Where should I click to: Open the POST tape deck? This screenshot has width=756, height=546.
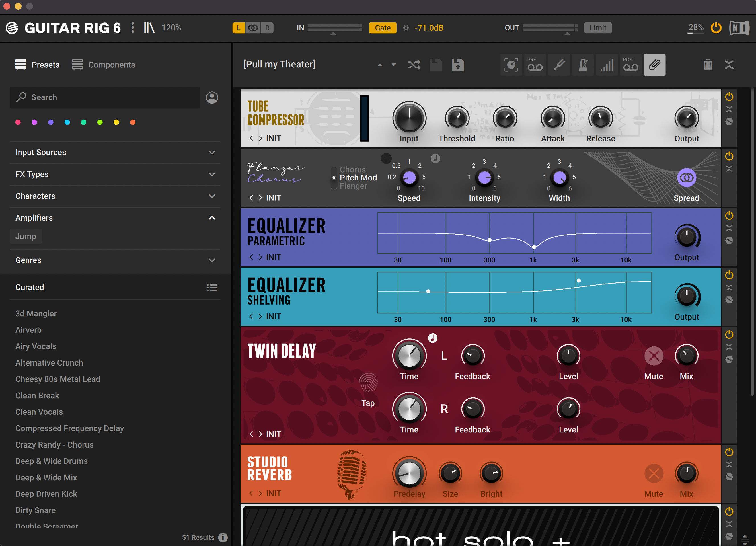(x=631, y=65)
